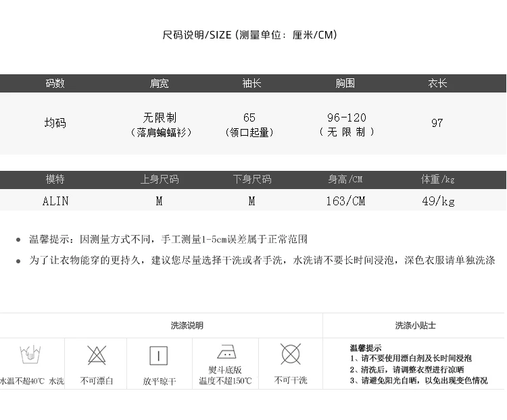Click the garment length value 97
Image resolution: width=507 pixels, height=420 pixels.
(x=437, y=123)
